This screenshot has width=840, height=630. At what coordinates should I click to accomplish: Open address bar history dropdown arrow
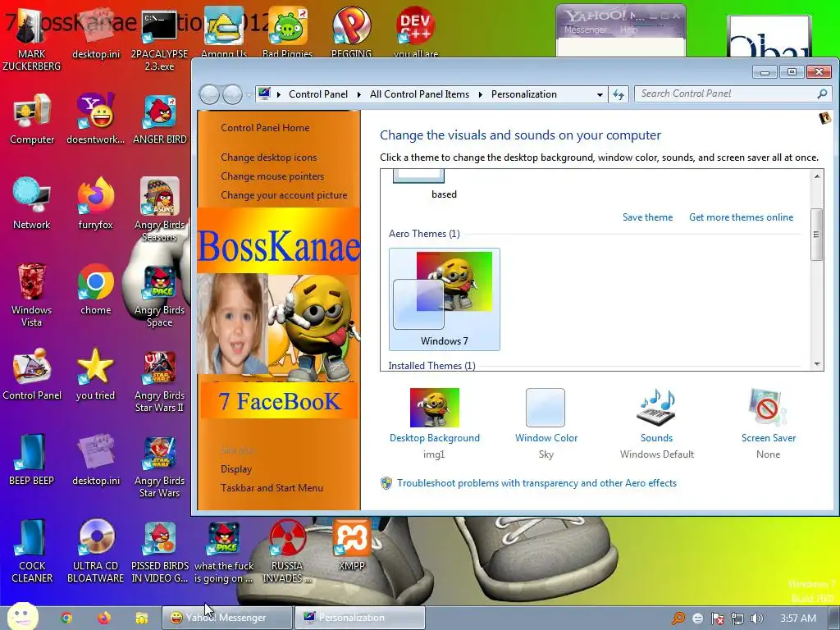pos(600,94)
